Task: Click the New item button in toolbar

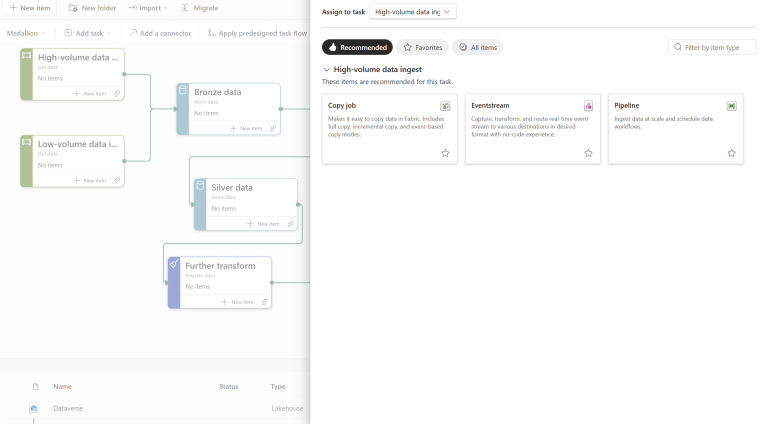Action: [x=30, y=8]
